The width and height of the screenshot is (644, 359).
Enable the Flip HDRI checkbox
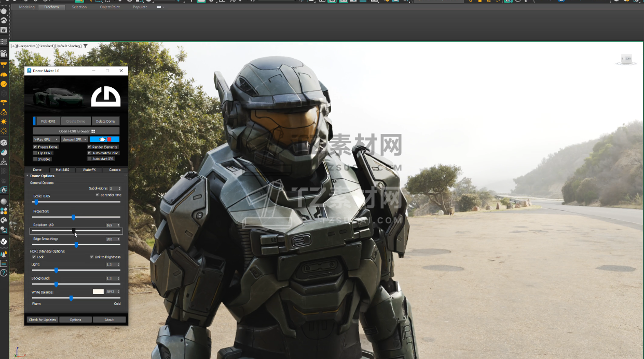35,153
